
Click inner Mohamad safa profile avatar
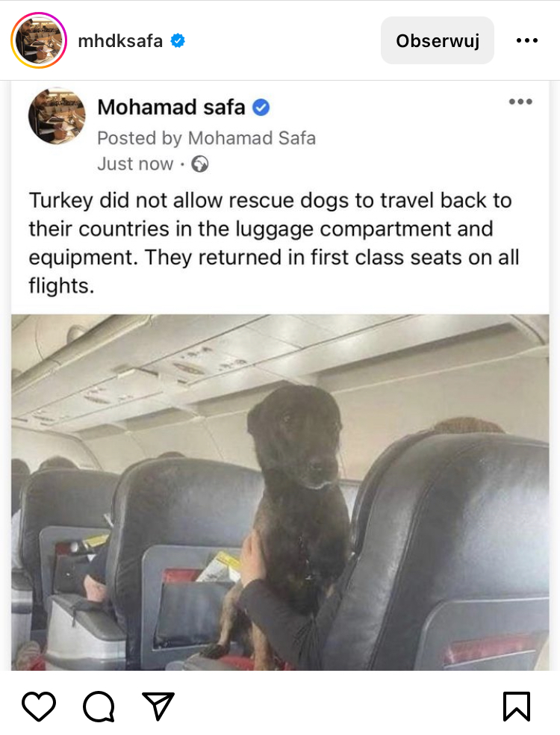[57, 116]
